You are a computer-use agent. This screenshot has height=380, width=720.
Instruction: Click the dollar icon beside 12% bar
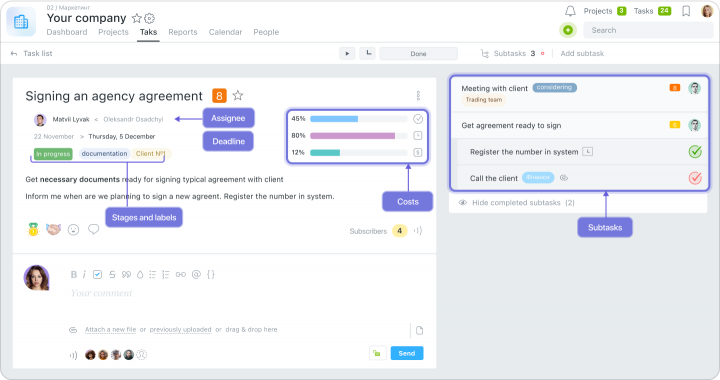417,152
